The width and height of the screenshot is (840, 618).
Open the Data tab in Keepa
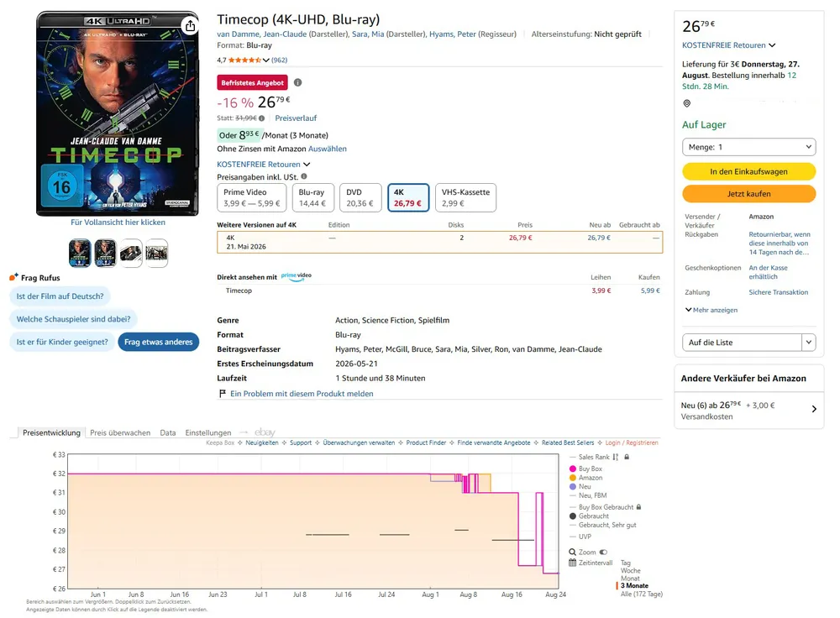pyautogui.click(x=168, y=432)
